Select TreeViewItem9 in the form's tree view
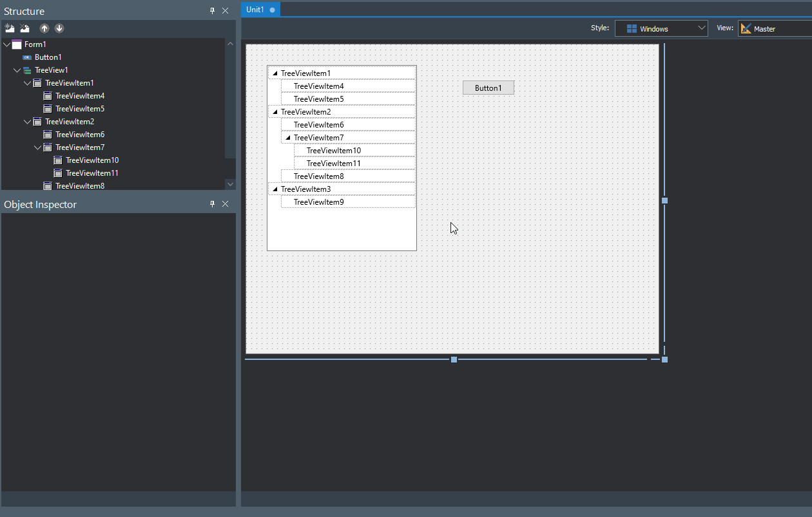812x517 pixels. point(318,202)
